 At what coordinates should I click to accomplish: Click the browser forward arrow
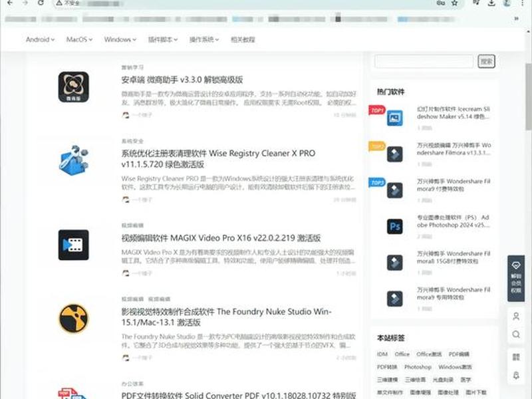click(25, 3)
